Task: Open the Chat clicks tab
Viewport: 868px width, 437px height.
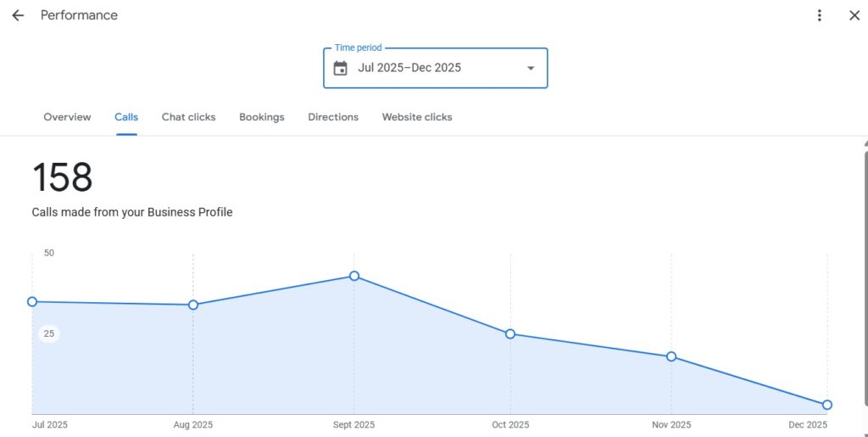Action: [x=188, y=117]
